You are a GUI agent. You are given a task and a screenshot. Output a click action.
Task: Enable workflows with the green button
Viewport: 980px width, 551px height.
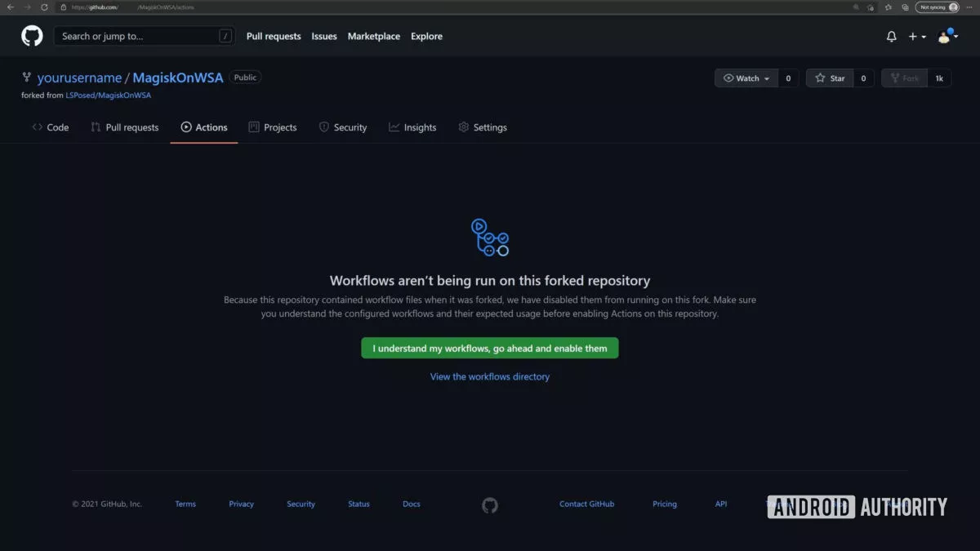pyautogui.click(x=490, y=349)
